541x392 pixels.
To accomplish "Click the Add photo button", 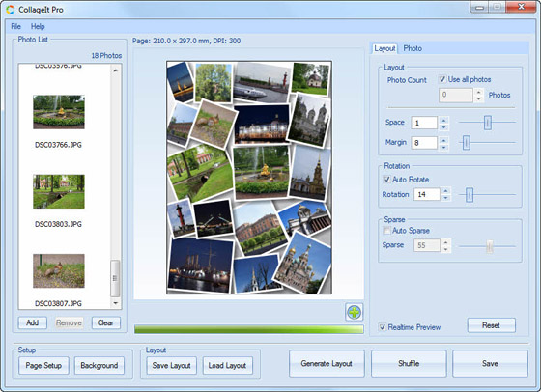I will coord(33,322).
